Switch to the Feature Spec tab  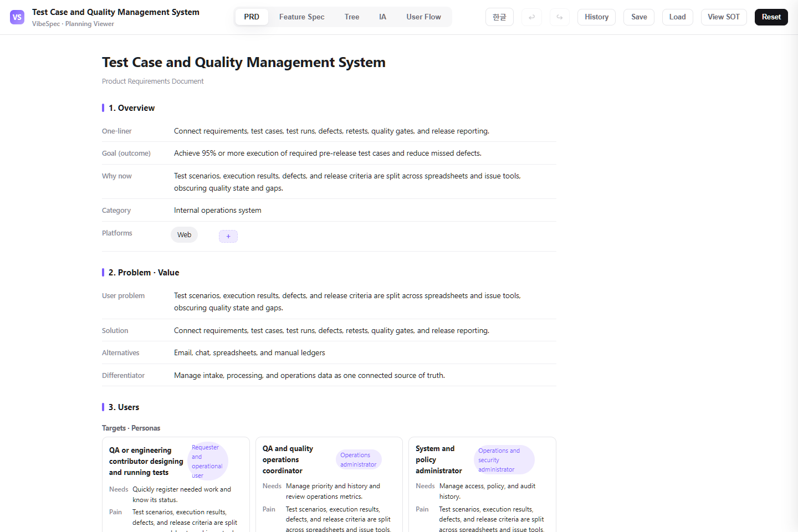pos(302,17)
